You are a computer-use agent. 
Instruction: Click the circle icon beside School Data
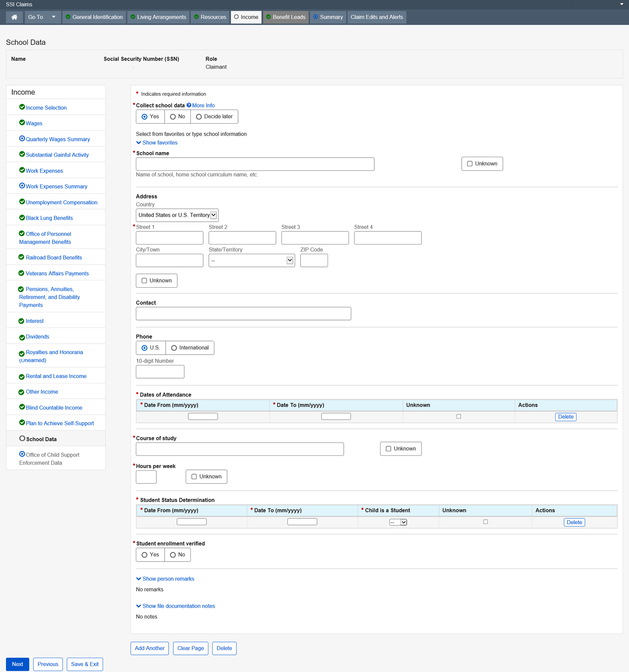[22, 438]
